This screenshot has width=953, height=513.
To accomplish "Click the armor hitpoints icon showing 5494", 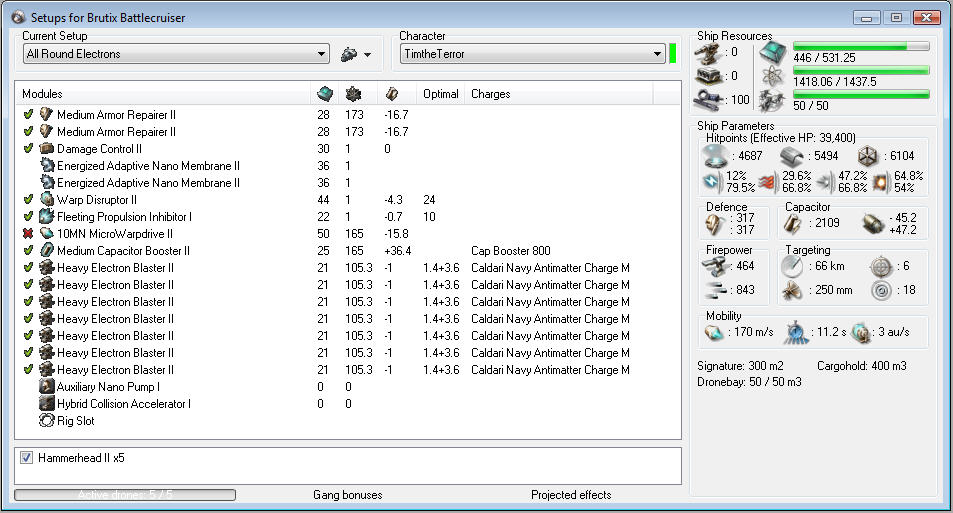I will tap(791, 156).
